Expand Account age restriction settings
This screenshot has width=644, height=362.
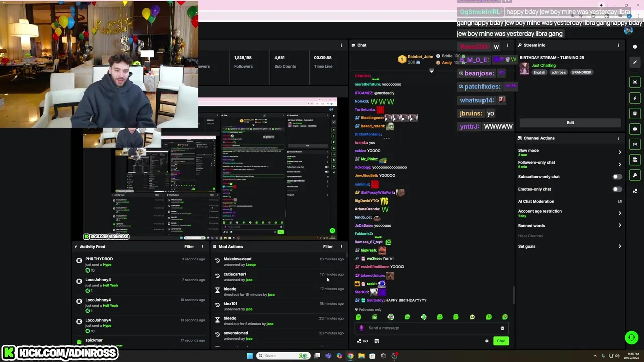[620, 213]
